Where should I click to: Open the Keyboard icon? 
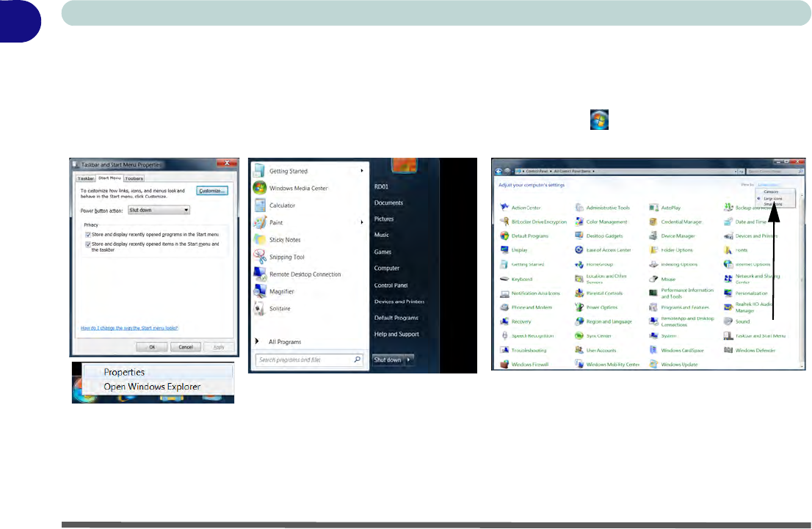click(504, 279)
